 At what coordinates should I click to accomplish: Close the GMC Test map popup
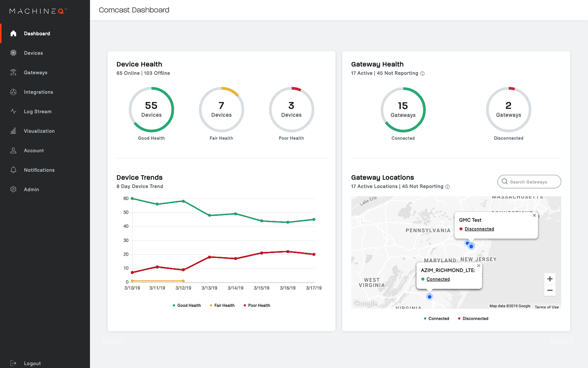pyautogui.click(x=535, y=216)
